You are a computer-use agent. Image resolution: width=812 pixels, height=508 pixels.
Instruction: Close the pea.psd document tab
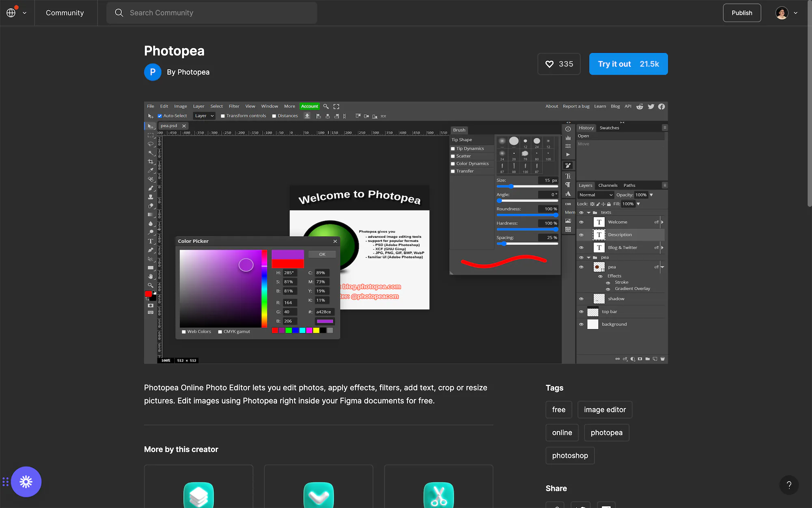click(x=184, y=126)
